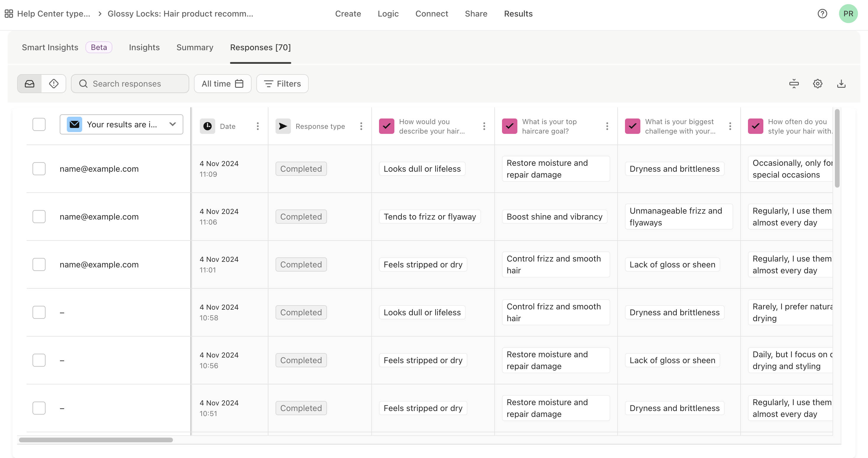The height and width of the screenshot is (458, 868).
Task: Select the 11:01 response row checkbox
Action: pyautogui.click(x=39, y=264)
